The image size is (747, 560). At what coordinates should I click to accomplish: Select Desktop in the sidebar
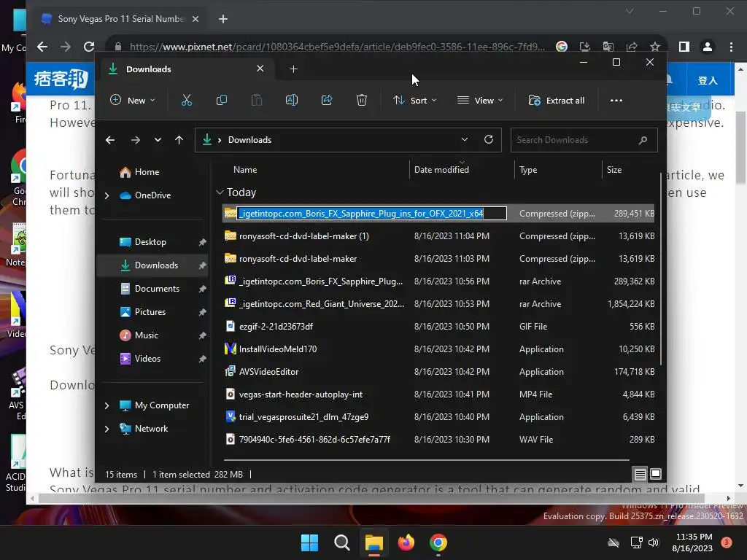coord(150,242)
